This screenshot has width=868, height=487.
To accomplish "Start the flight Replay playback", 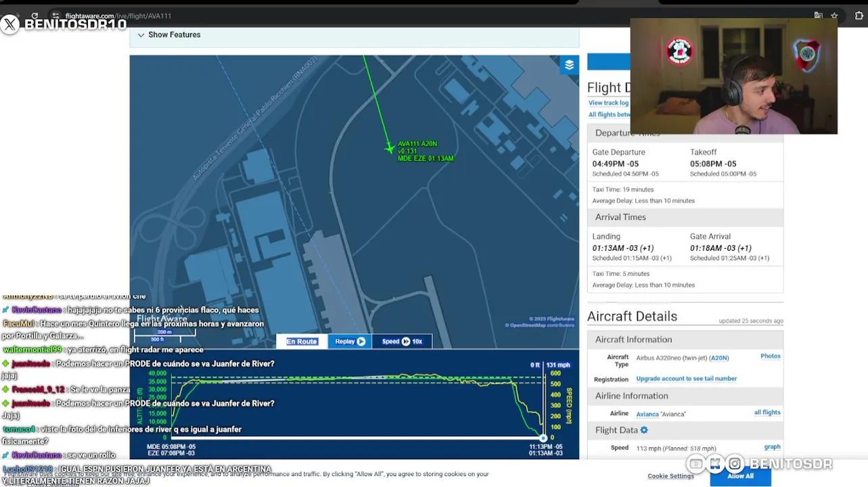I will pyautogui.click(x=350, y=342).
